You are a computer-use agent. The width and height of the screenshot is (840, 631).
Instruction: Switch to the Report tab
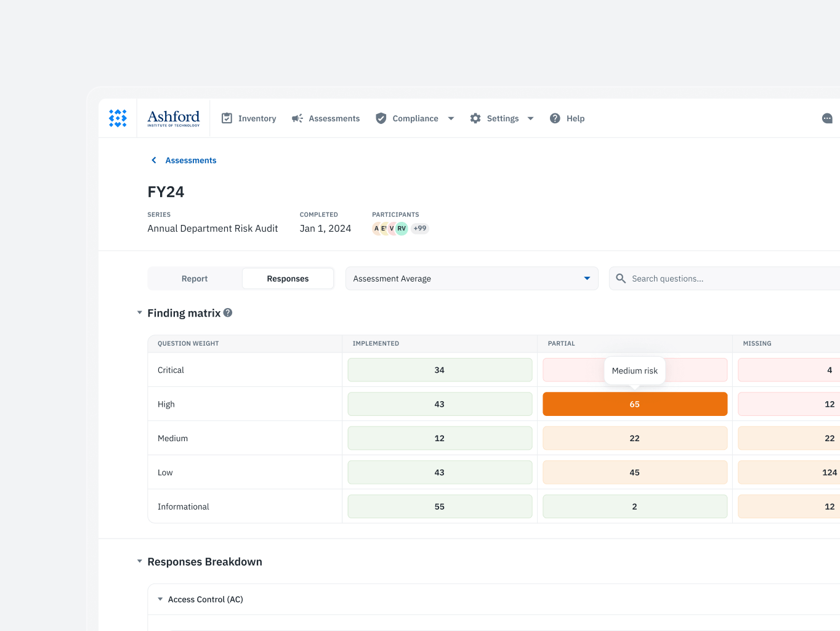(x=194, y=278)
